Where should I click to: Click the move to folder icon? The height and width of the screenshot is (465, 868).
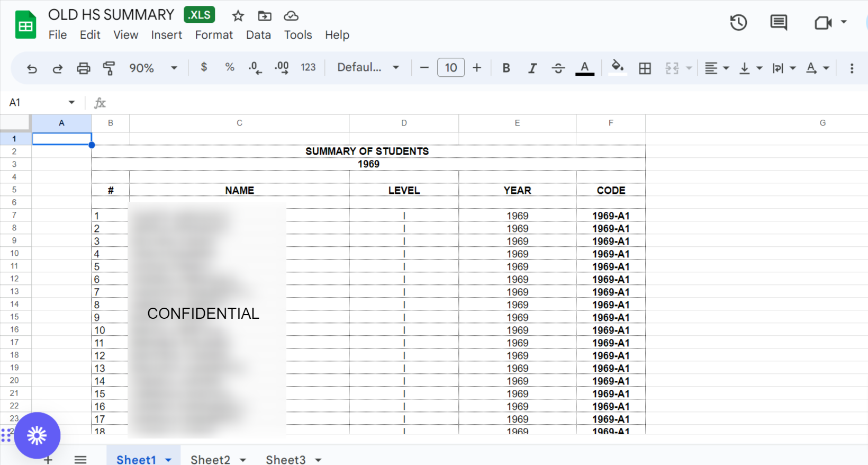pyautogui.click(x=265, y=16)
